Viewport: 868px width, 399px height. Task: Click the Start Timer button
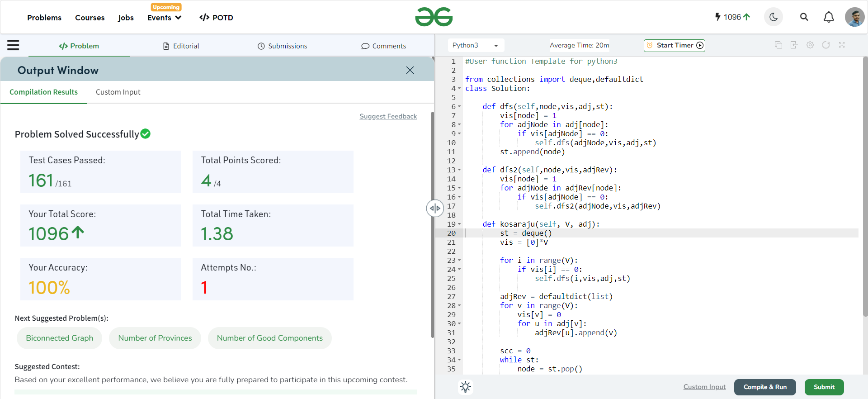click(675, 45)
